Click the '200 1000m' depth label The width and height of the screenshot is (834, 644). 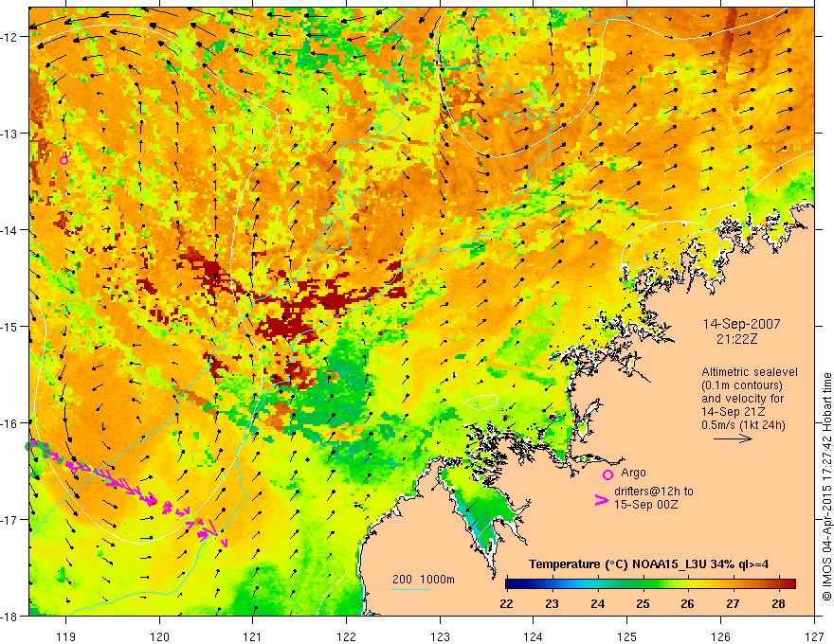424,580
